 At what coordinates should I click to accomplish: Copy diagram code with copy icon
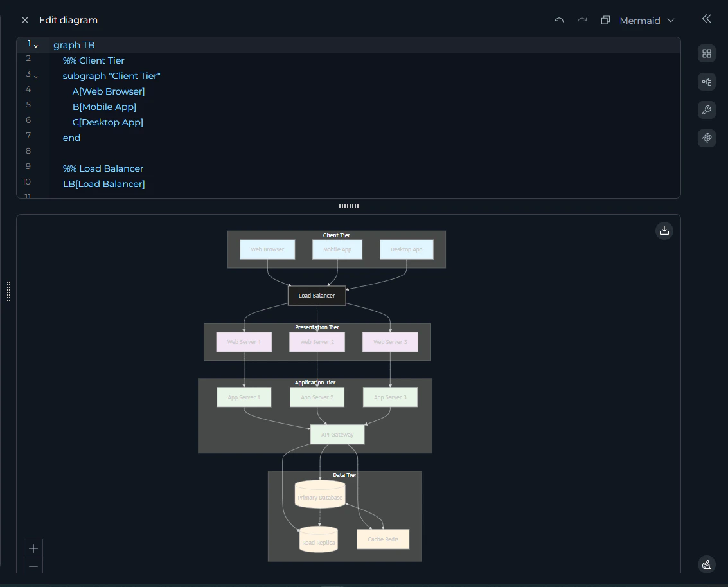(605, 20)
